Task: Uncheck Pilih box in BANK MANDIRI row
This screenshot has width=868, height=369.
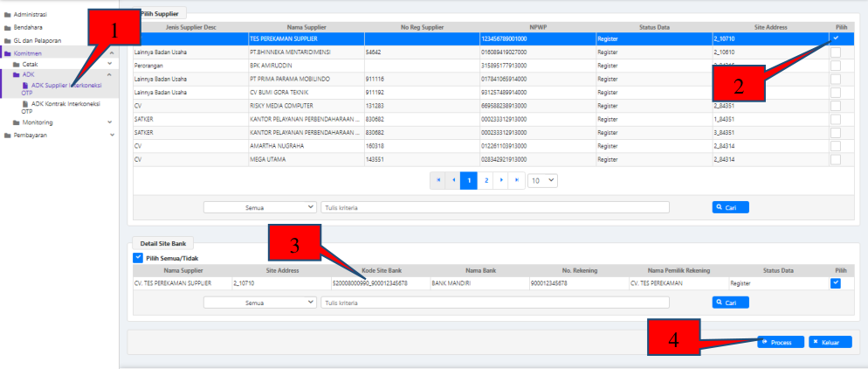Action: click(836, 283)
